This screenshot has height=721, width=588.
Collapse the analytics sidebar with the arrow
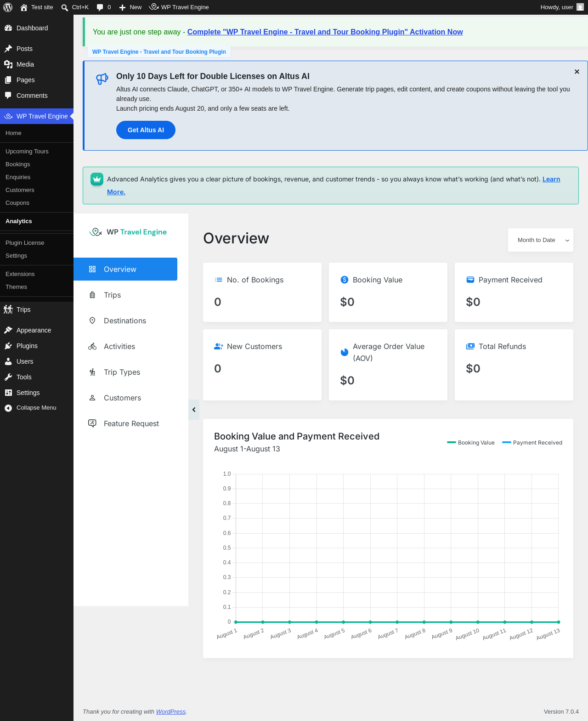(194, 410)
